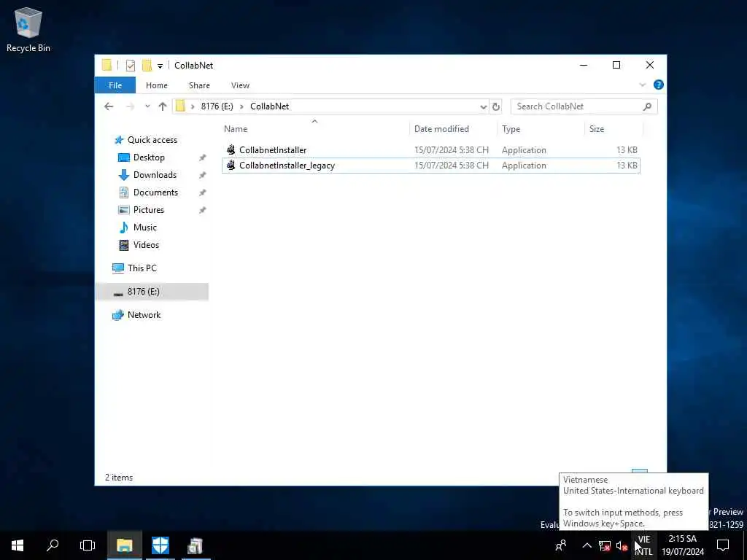This screenshot has width=747, height=560.
Task: Open the File ribbon tab
Action: point(115,85)
